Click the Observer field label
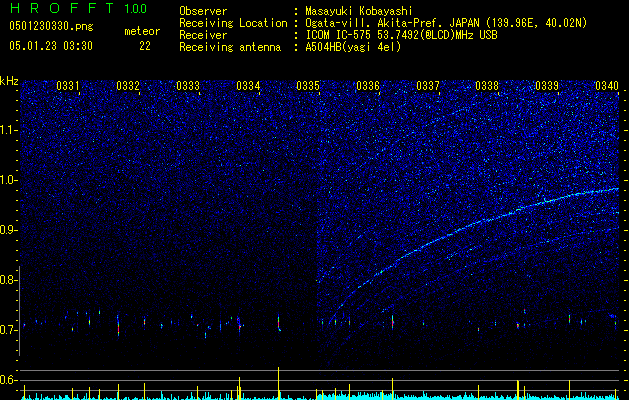This screenshot has height=400, width=629. [203, 11]
